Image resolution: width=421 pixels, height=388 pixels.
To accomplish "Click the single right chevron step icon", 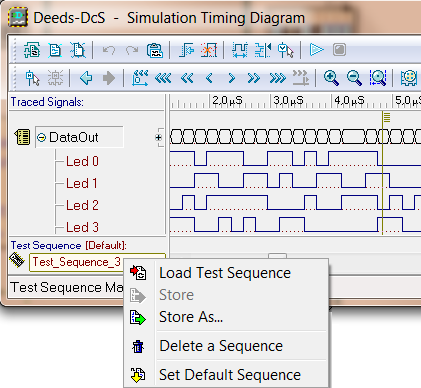I will (231, 78).
